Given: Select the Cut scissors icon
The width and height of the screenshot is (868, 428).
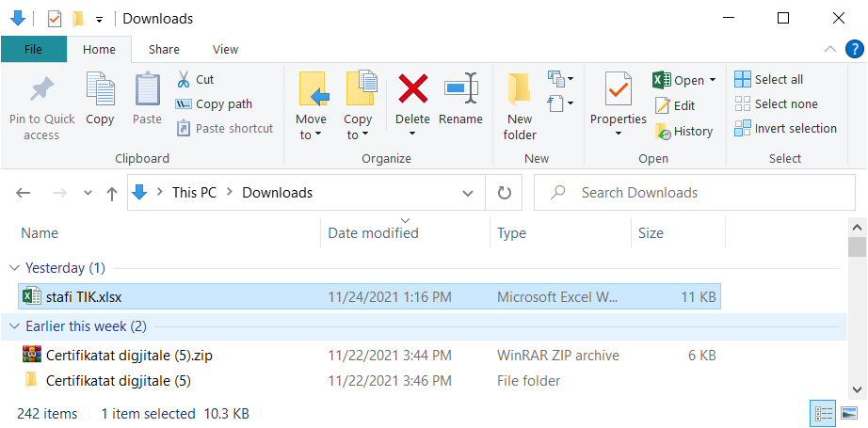Looking at the screenshot, I should pos(184,80).
